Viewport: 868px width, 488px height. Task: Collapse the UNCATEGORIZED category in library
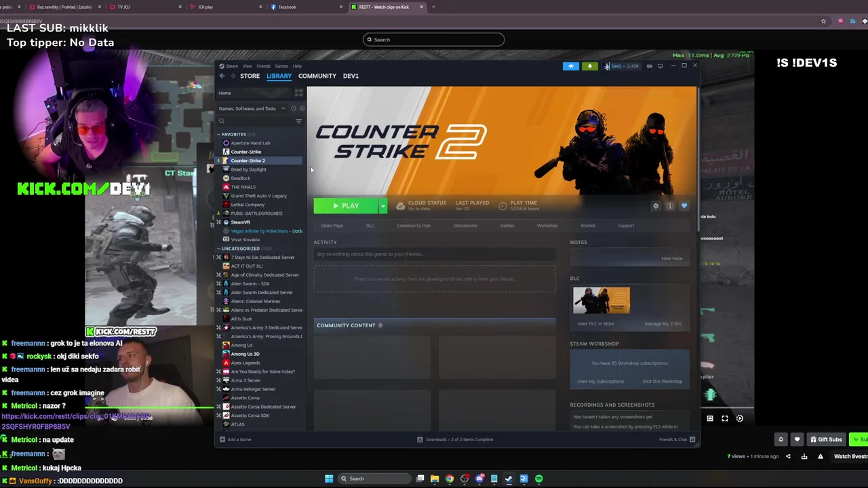click(x=219, y=249)
